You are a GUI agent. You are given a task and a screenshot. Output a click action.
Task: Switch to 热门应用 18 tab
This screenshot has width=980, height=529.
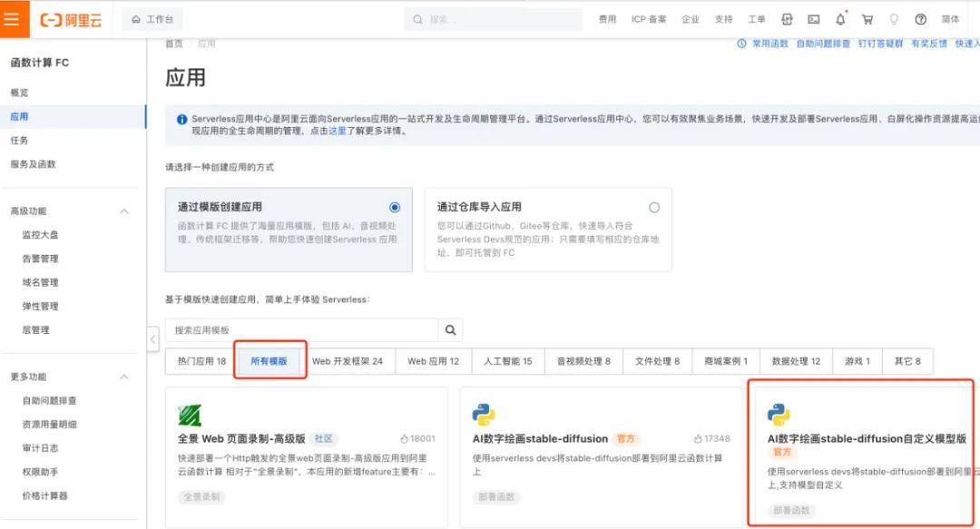tap(201, 361)
